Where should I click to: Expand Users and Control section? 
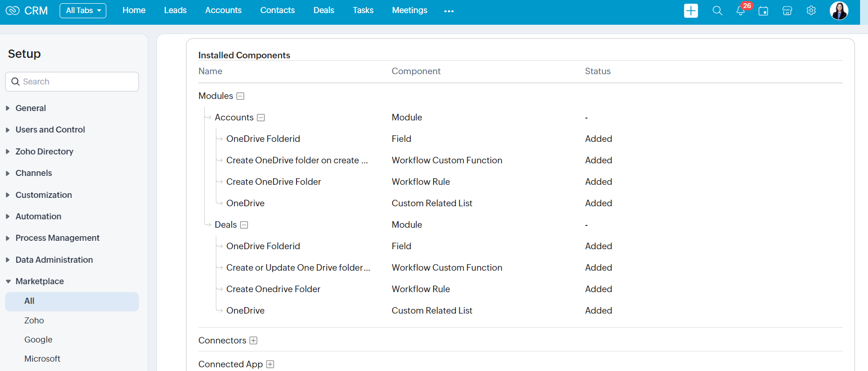pyautogui.click(x=50, y=130)
